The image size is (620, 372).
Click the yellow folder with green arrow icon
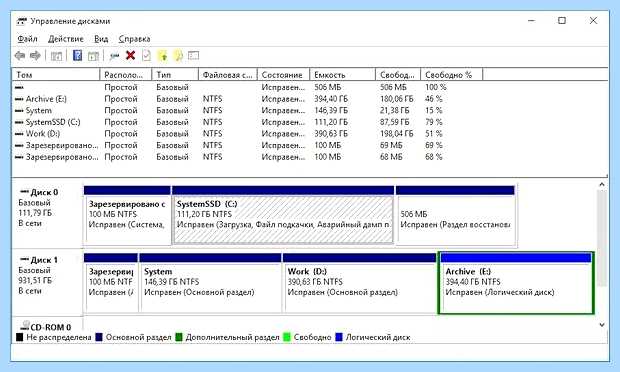163,56
